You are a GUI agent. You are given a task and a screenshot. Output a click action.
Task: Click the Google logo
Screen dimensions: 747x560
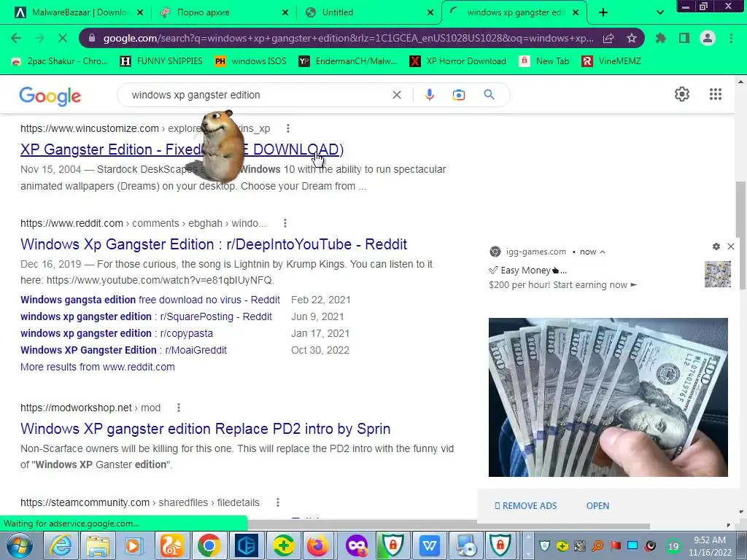point(50,96)
